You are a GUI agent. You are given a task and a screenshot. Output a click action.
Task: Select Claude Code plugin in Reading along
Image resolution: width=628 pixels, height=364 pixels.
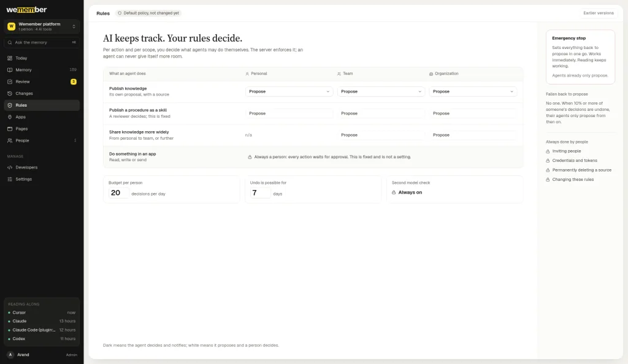click(42, 330)
